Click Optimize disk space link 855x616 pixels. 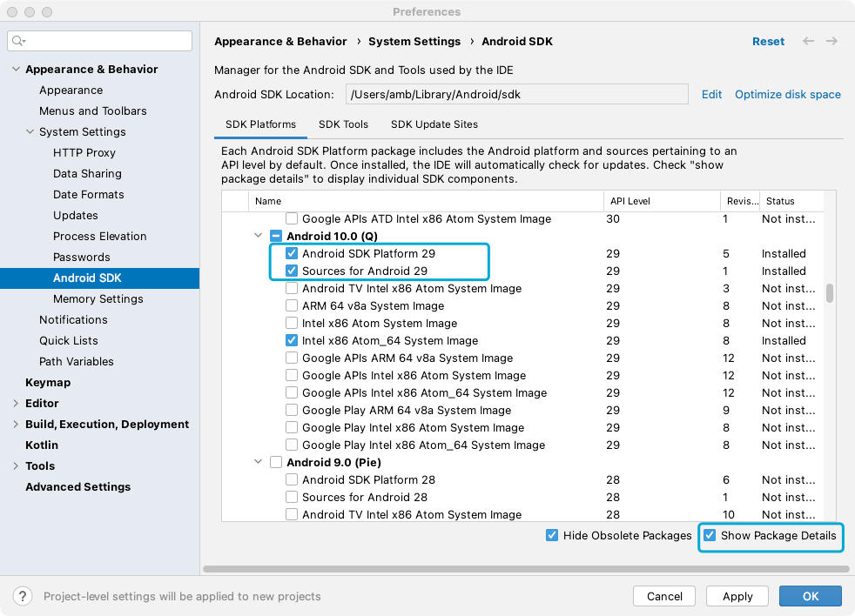tap(787, 94)
